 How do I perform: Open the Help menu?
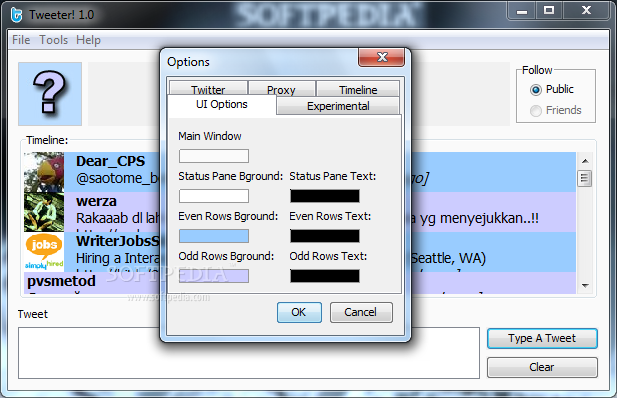point(89,40)
